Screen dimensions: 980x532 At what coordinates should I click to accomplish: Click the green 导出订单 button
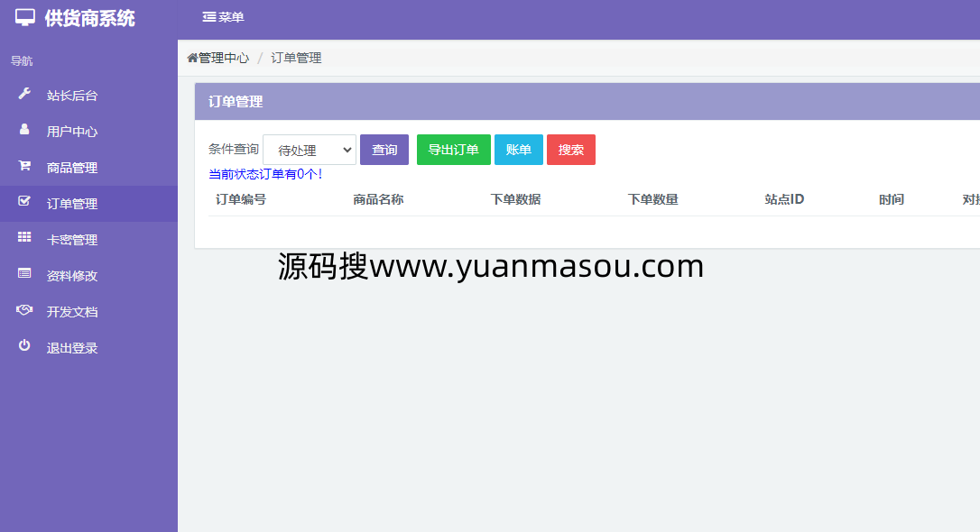tap(453, 150)
